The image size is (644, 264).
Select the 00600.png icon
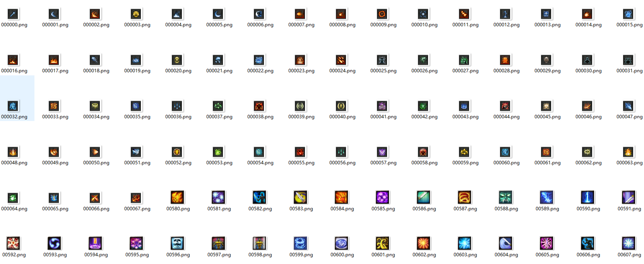pyautogui.click(x=341, y=244)
